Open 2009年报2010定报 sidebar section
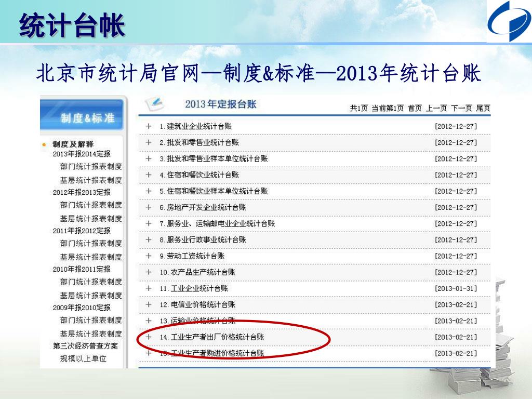 pyautogui.click(x=82, y=308)
